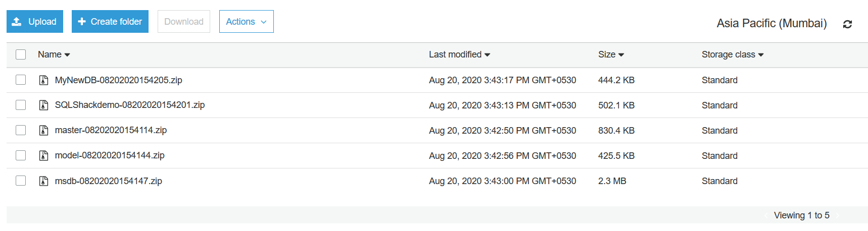Click the file icon next to master zip
Screen dimensions: 868x231
(44, 130)
